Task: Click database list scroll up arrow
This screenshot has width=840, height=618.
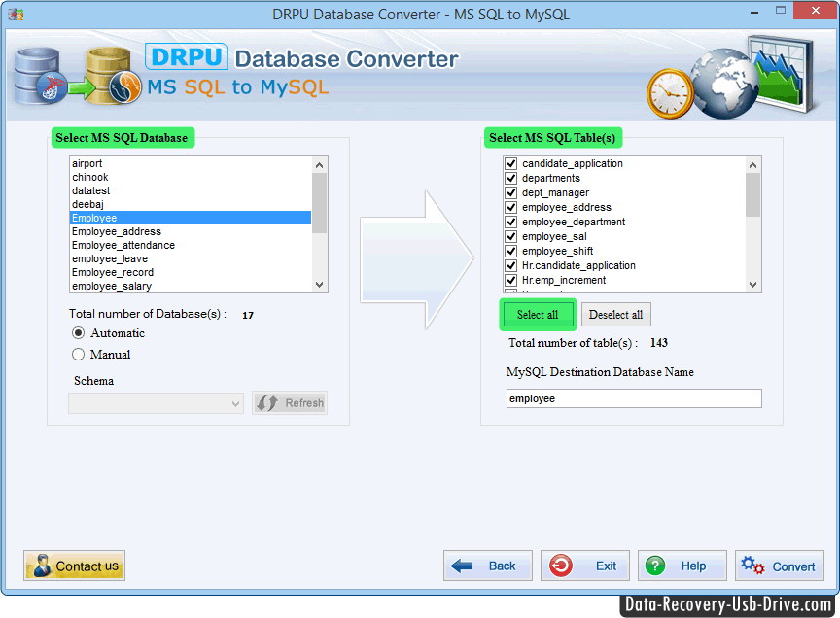Action: tap(319, 165)
